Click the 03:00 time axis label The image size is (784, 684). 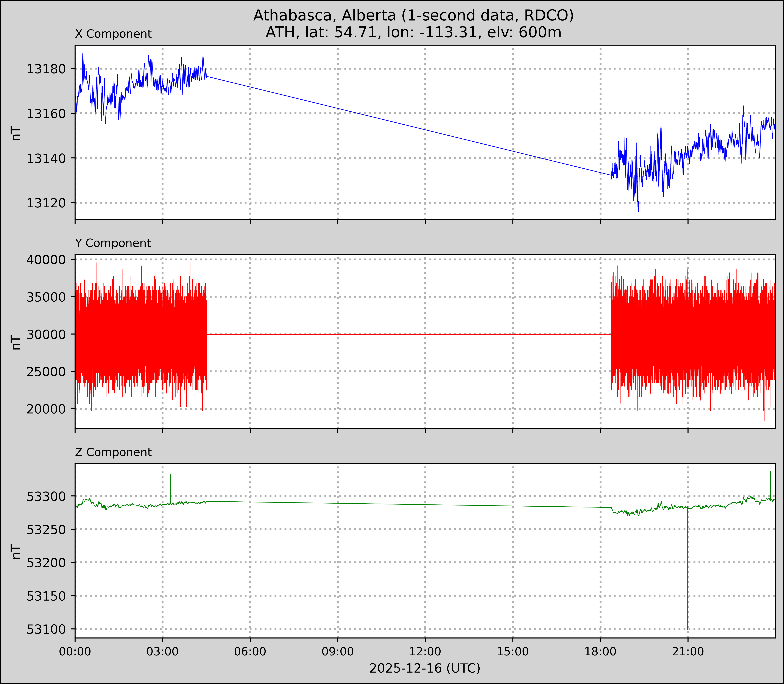162,652
